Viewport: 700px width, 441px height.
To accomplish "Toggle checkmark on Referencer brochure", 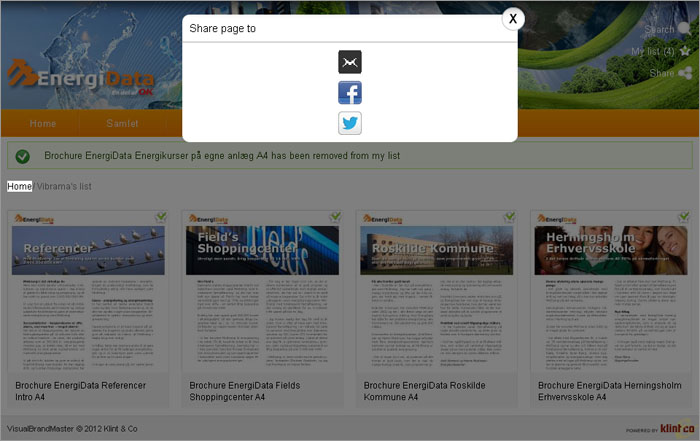I will (161, 217).
